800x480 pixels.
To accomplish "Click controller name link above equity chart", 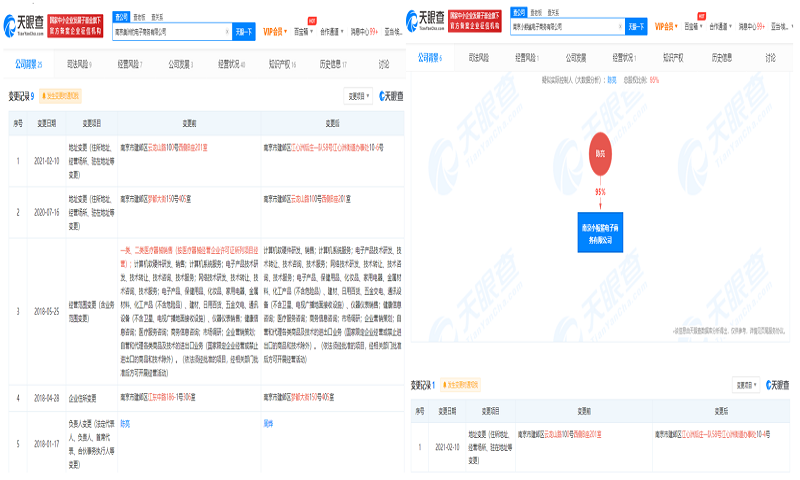I will [x=612, y=80].
